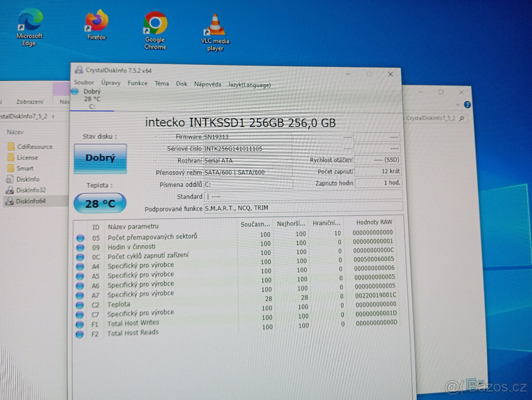Click the 28 °C temperature indicator
Screen dimensions: 532x400
coord(99,203)
